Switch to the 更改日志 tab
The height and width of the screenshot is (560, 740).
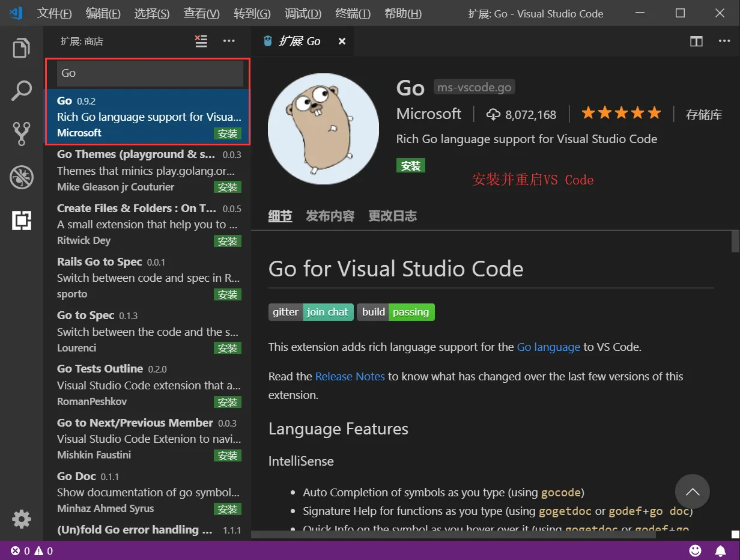392,216
